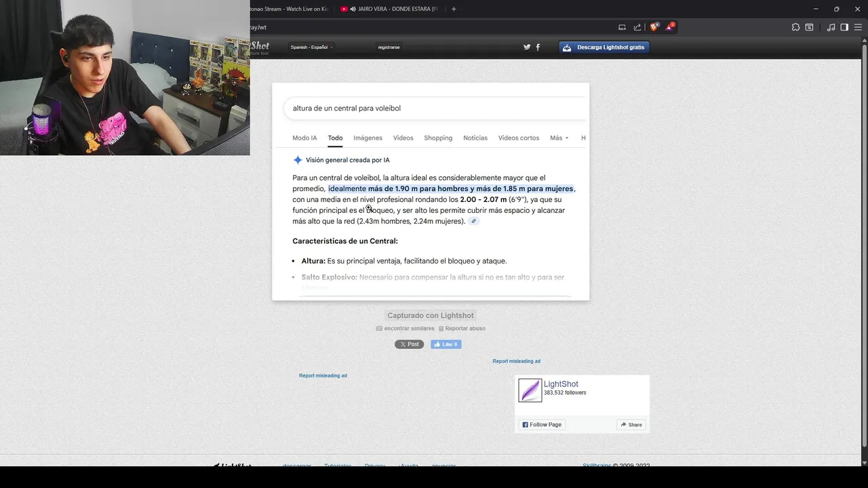The width and height of the screenshot is (868, 488).
Task: Open the browser hamburger menu
Action: (858, 27)
